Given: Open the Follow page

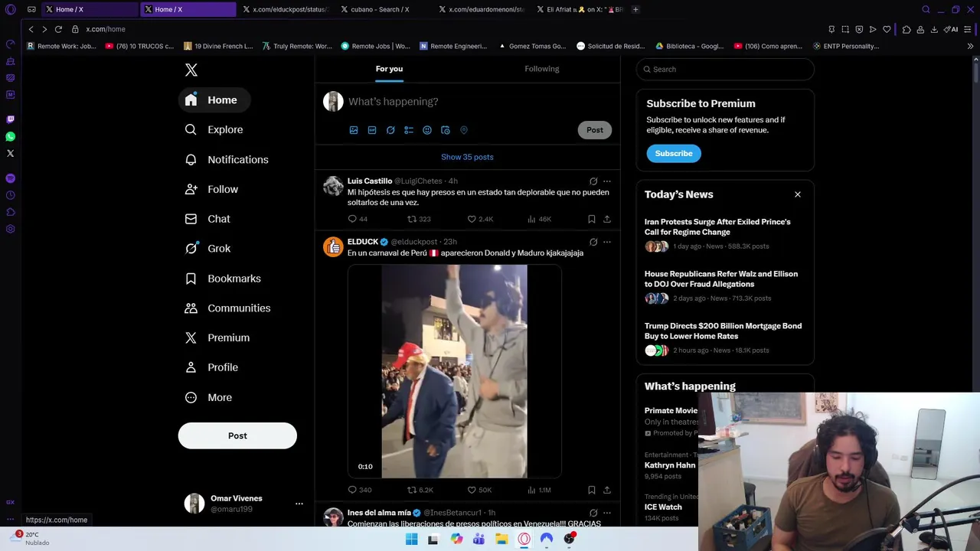Looking at the screenshot, I should pyautogui.click(x=212, y=189).
